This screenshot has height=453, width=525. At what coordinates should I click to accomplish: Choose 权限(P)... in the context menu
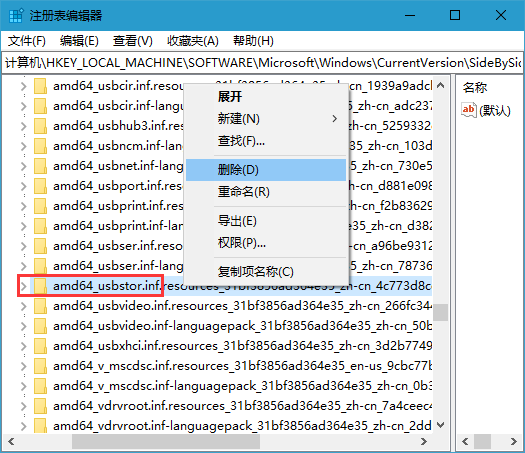(x=266, y=243)
